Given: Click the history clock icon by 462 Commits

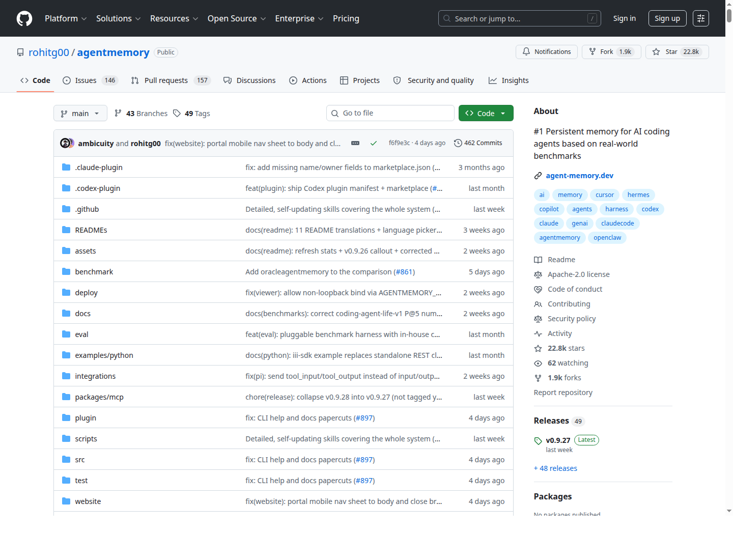Looking at the screenshot, I should tap(458, 143).
